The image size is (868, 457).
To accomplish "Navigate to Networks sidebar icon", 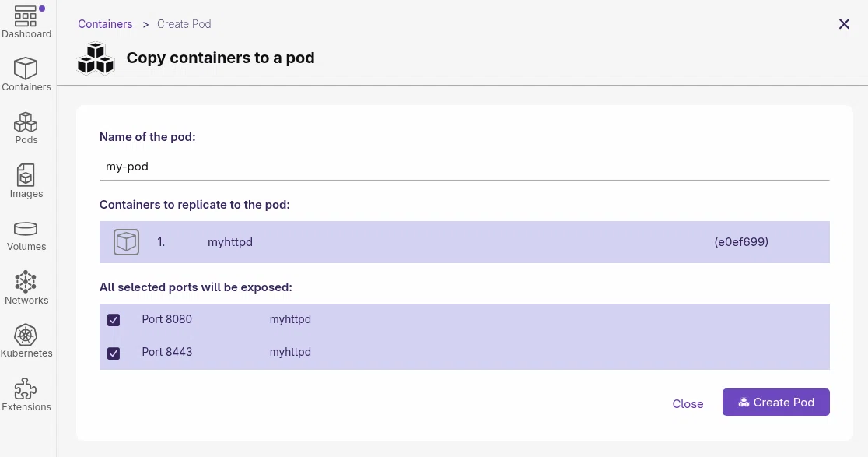I will pyautogui.click(x=26, y=282).
